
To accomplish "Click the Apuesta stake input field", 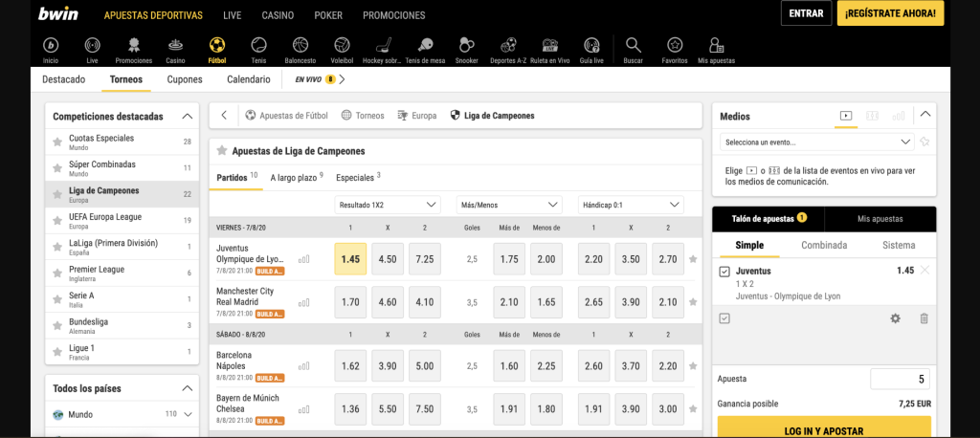I will pos(900,379).
